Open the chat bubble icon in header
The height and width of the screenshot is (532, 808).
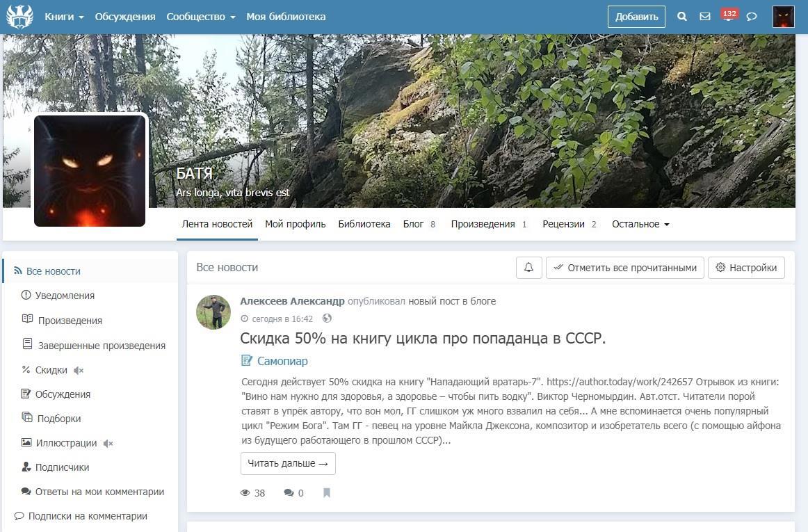coord(752,17)
